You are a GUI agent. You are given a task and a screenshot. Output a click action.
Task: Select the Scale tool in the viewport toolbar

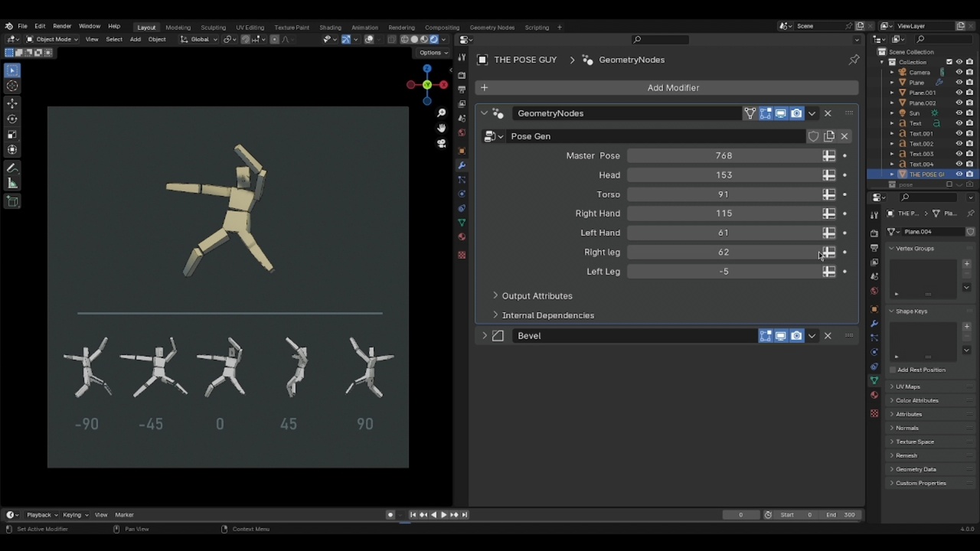click(x=12, y=134)
